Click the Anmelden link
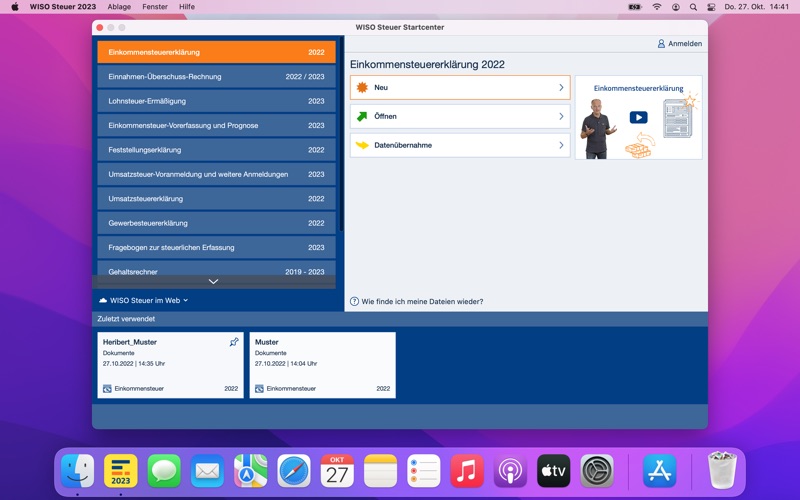The width and height of the screenshot is (800, 500). tap(685, 44)
